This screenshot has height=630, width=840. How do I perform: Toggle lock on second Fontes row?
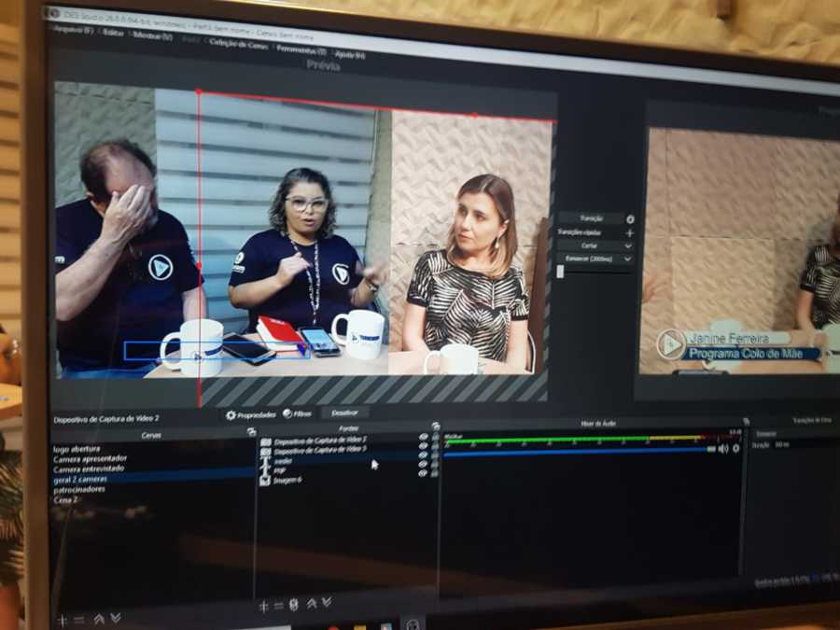pos(435,446)
